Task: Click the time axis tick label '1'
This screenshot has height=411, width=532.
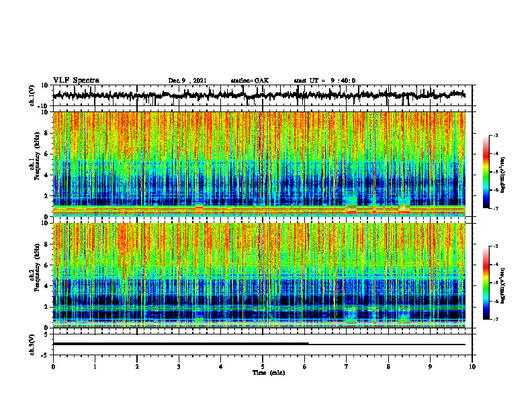Action: tap(95, 367)
